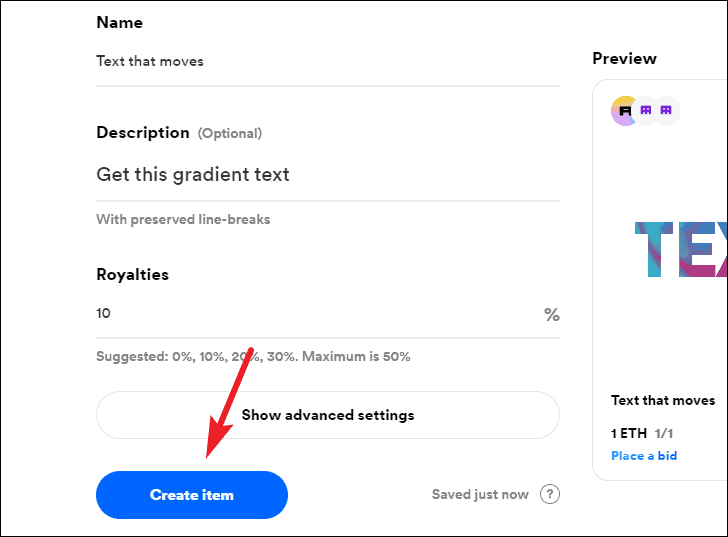
Task: Click the suggested royalties hint text
Action: (x=253, y=356)
